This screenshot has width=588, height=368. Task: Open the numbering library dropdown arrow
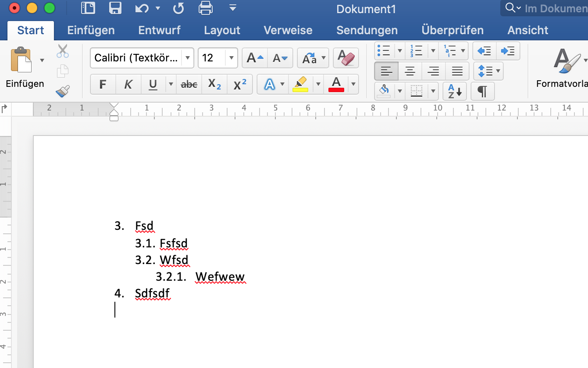pos(433,51)
